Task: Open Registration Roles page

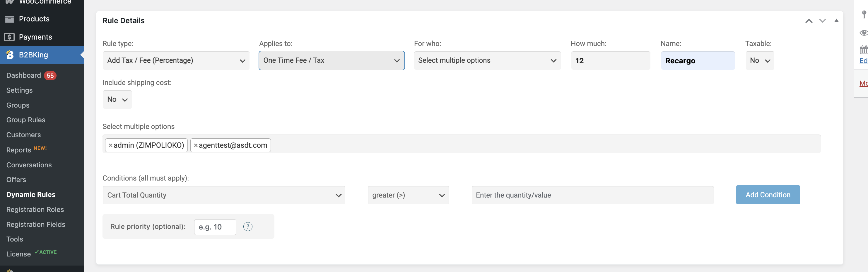Action: coord(35,210)
